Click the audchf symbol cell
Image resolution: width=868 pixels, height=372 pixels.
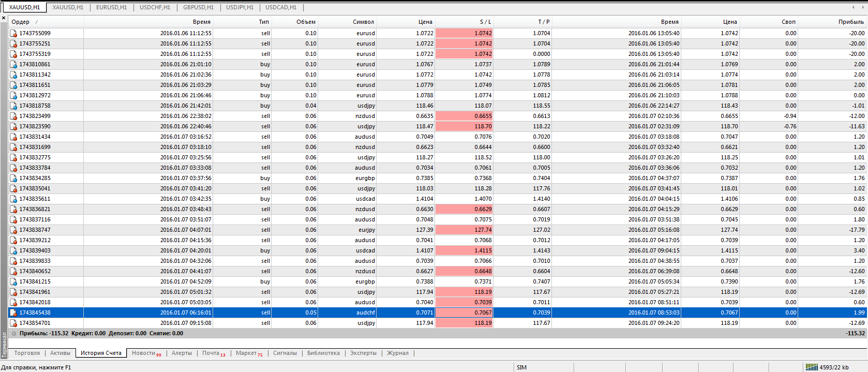pos(366,313)
